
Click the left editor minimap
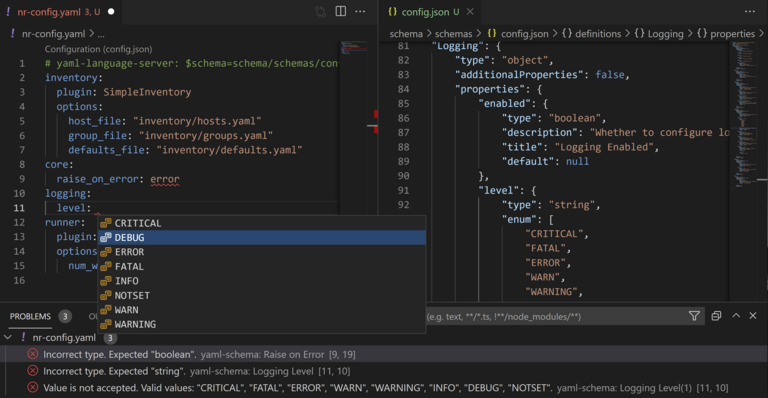coord(354,48)
